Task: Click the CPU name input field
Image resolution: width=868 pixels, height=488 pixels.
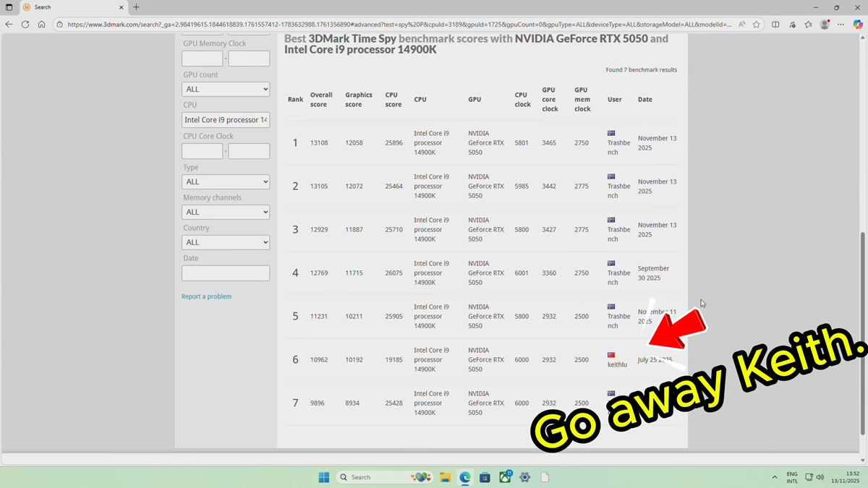Action: 226,120
